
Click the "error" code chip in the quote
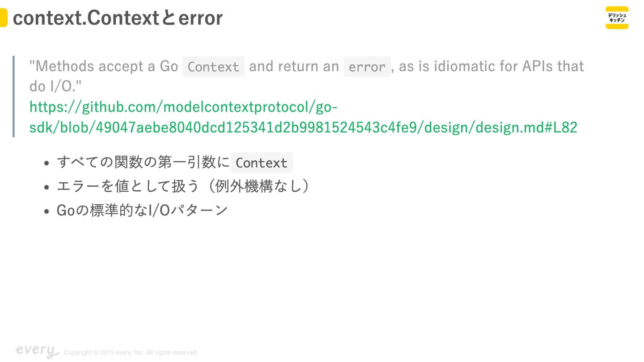tap(367, 67)
